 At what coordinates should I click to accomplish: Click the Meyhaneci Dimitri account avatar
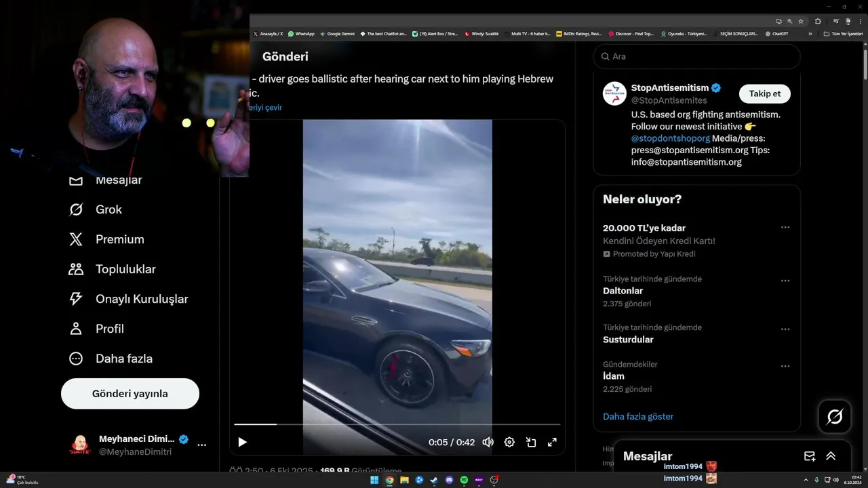pos(80,445)
